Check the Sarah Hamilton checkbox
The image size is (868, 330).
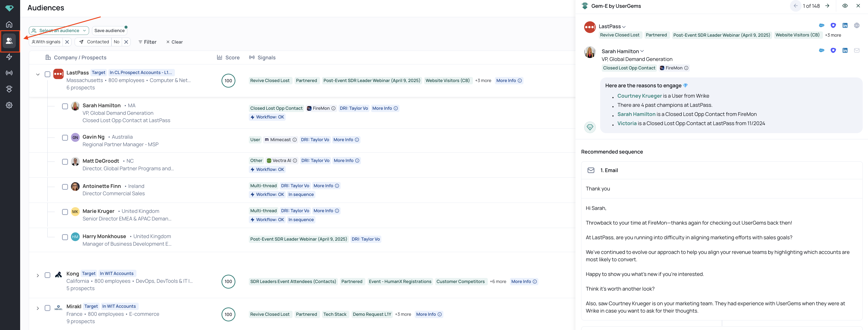click(65, 106)
